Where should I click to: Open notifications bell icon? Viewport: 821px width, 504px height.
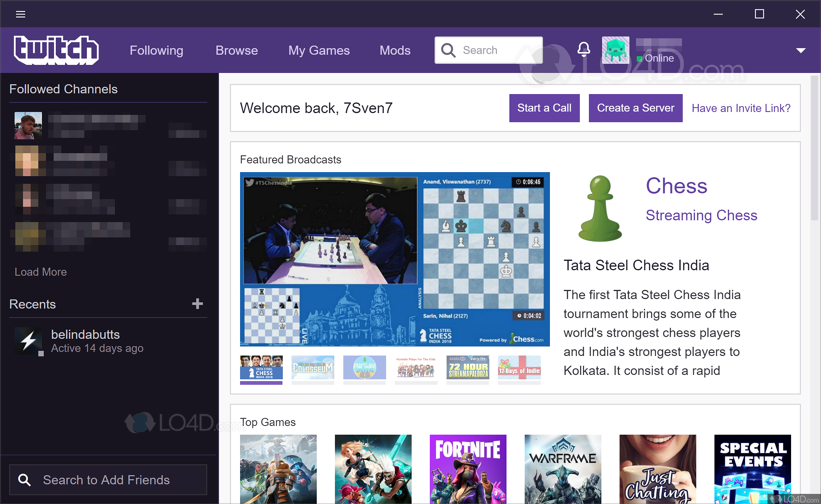click(x=583, y=50)
